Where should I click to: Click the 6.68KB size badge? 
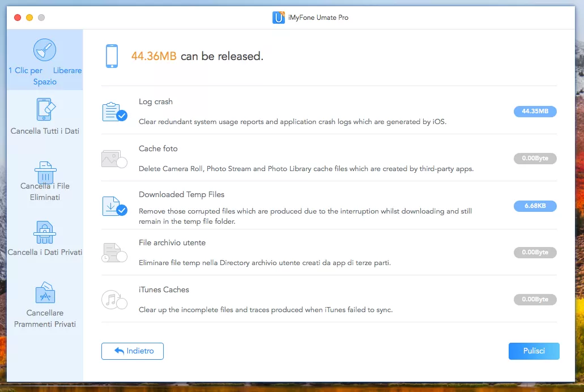[535, 206]
